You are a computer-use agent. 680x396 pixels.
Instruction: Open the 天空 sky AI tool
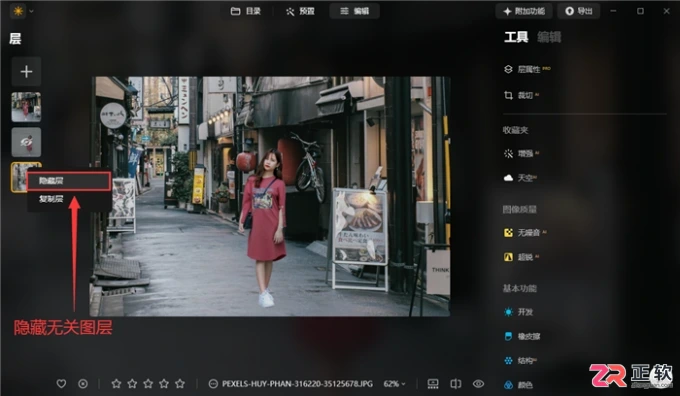pos(521,178)
